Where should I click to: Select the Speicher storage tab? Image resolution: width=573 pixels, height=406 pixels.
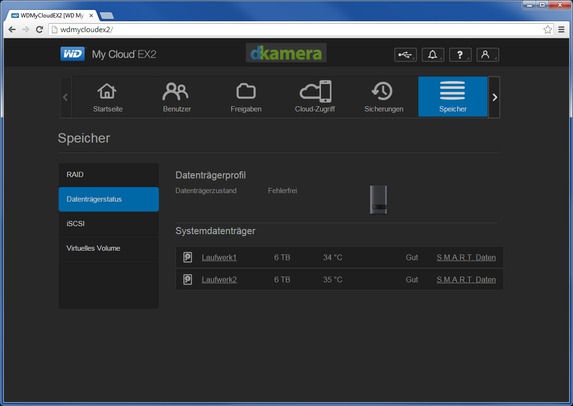[x=453, y=97]
